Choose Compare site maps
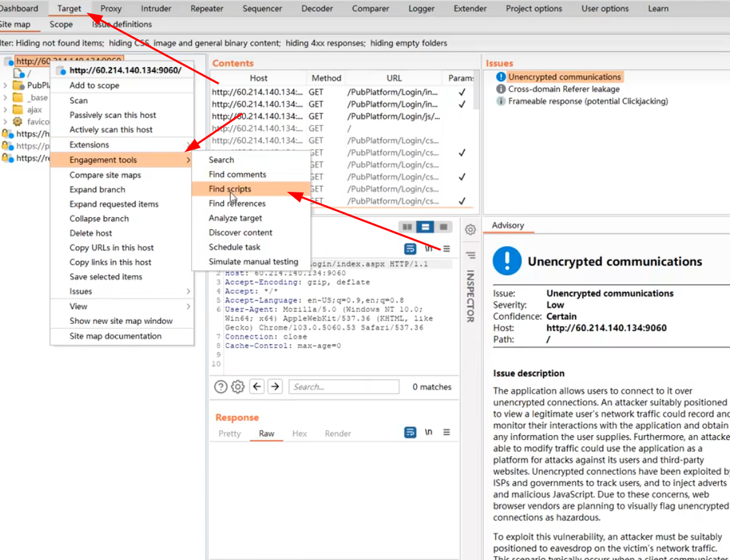This screenshot has height=560, width=730. click(x=122, y=175)
